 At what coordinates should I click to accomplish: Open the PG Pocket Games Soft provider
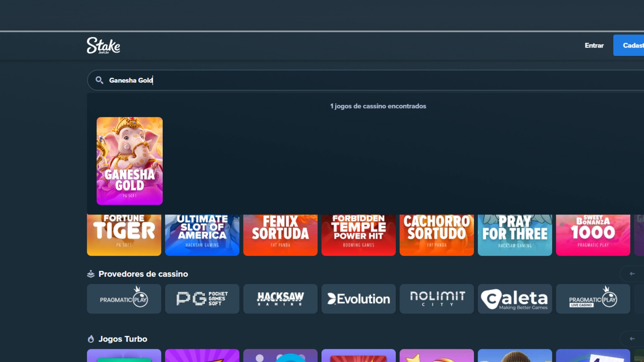tap(202, 299)
